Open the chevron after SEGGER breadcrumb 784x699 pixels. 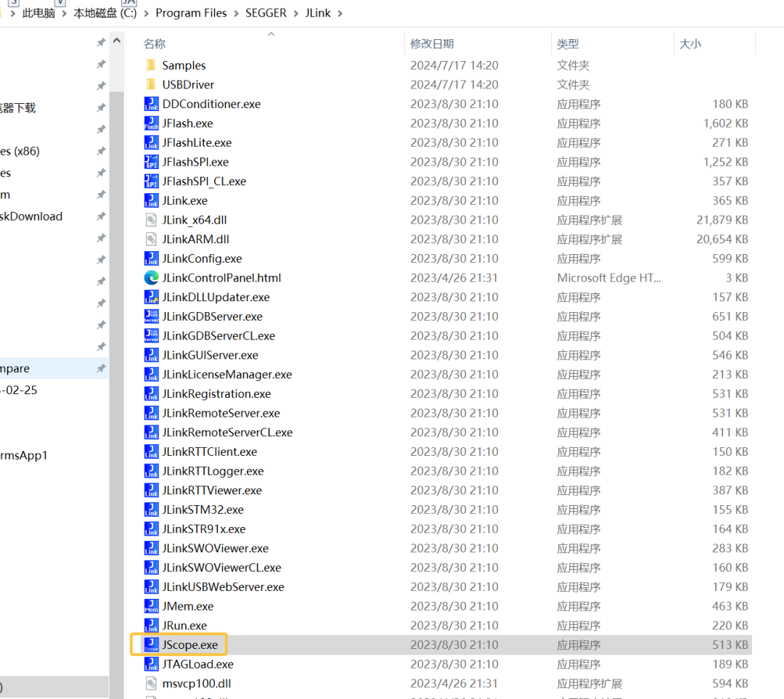[296, 14]
